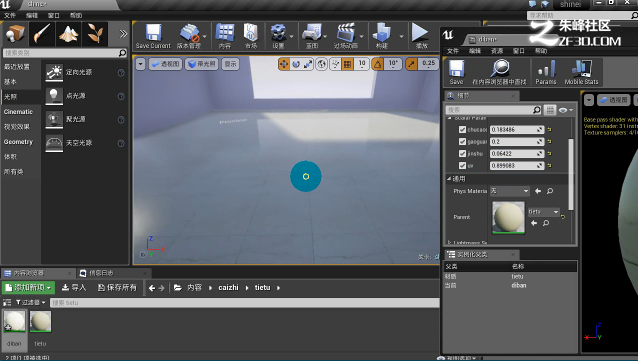
Task: Select 光照 category in Modes panel
Action: pyautogui.click(x=20, y=96)
